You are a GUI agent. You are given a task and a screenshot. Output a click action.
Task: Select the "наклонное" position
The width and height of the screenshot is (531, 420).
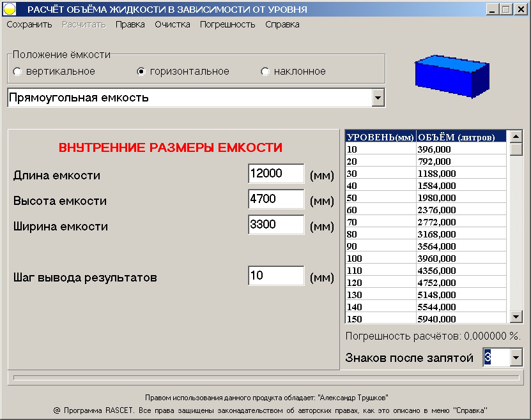pos(264,71)
